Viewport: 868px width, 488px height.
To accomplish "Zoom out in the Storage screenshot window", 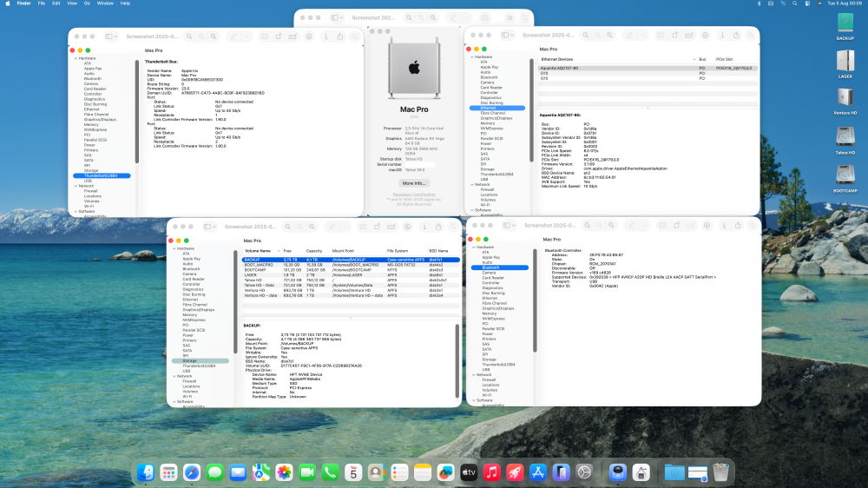I will [x=288, y=227].
